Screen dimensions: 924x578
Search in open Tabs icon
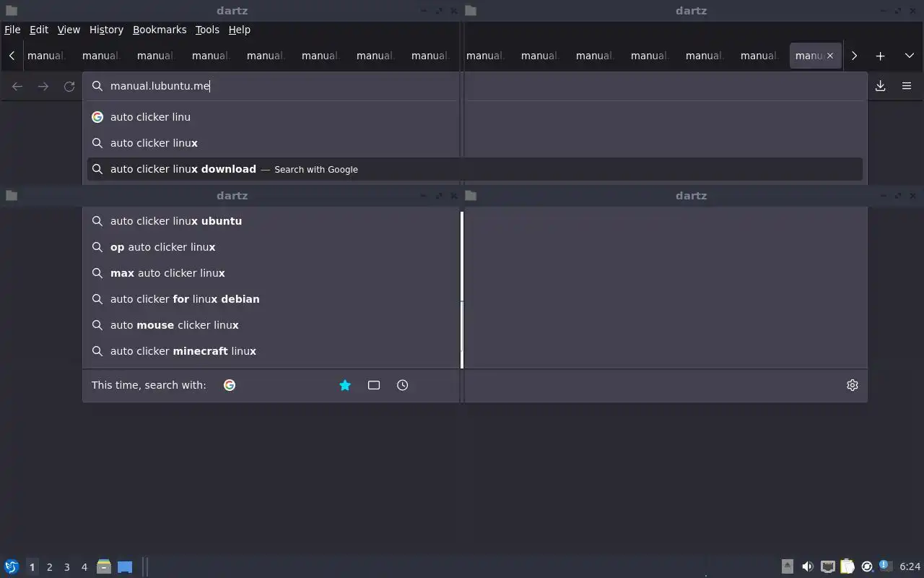374,385
